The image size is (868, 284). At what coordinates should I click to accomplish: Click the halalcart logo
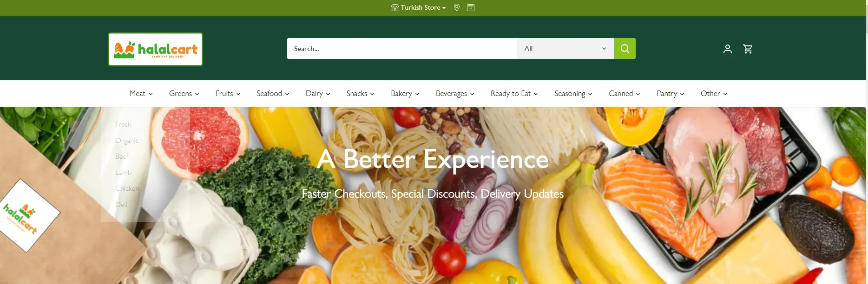[156, 49]
